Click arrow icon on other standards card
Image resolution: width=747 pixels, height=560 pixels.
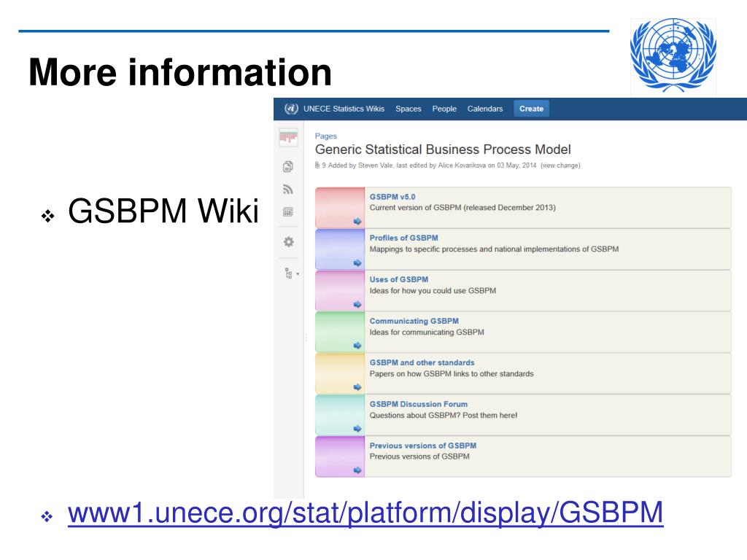(357, 387)
